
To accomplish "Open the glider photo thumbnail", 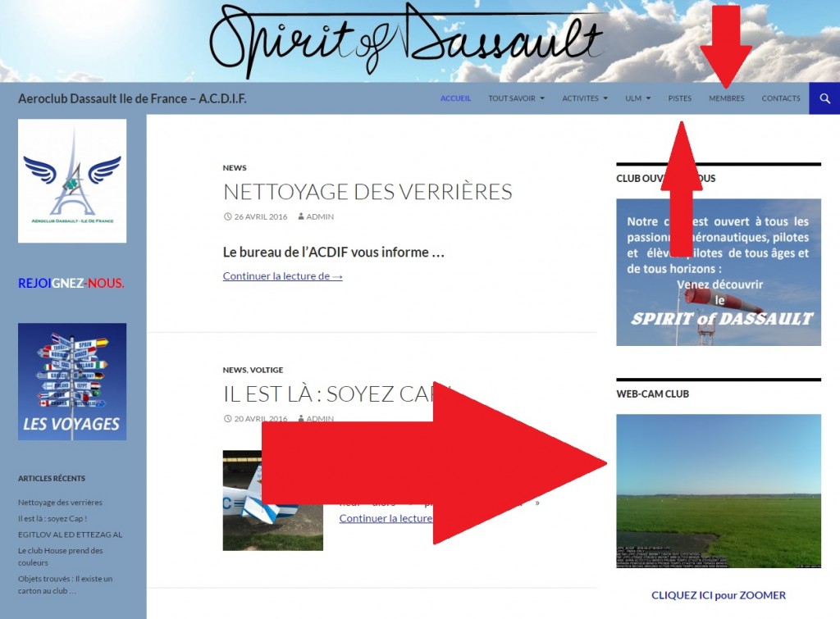I will click(x=272, y=500).
